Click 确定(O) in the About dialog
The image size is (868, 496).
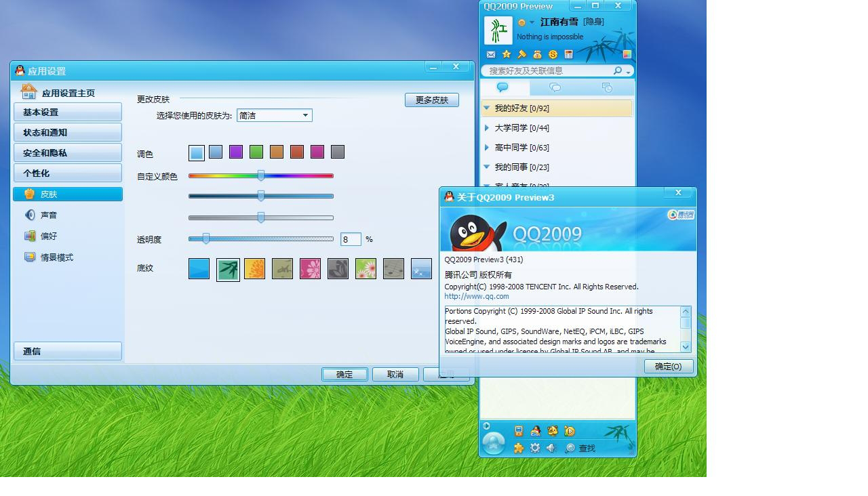669,366
